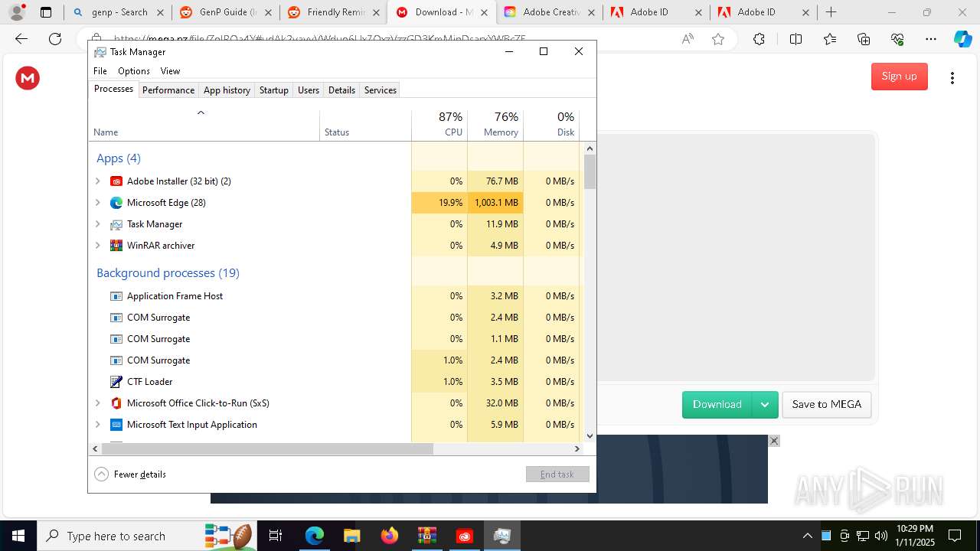
Task: Close the advertisement banner X
Action: pyautogui.click(x=774, y=441)
